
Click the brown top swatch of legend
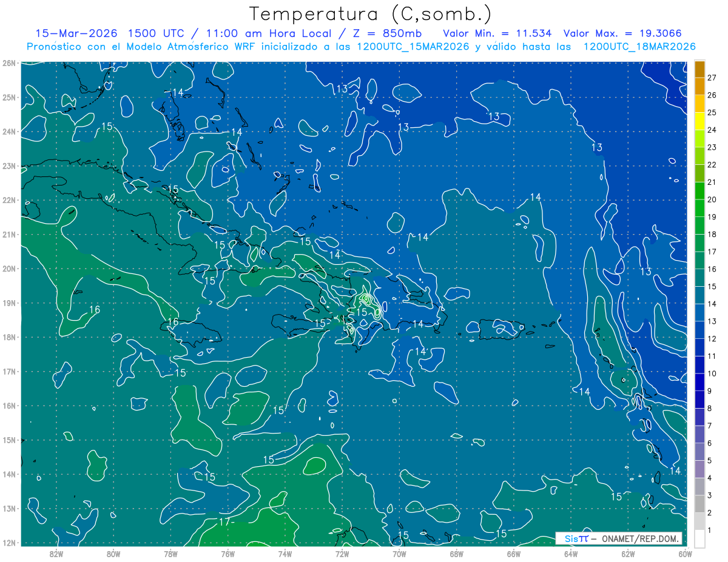pos(699,70)
